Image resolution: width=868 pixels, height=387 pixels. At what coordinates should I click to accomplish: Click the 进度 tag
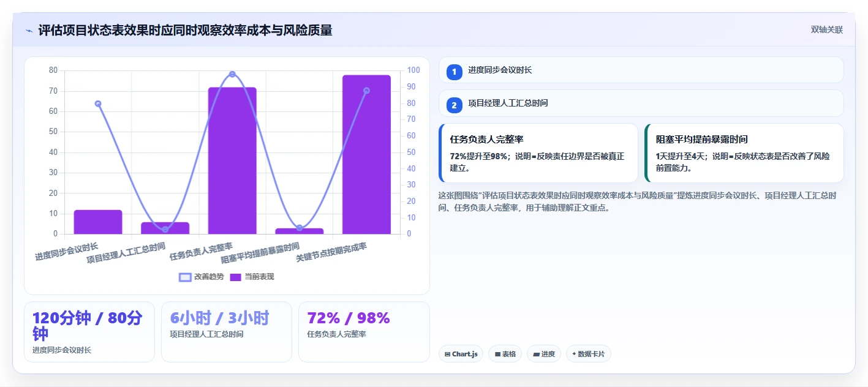point(544,354)
